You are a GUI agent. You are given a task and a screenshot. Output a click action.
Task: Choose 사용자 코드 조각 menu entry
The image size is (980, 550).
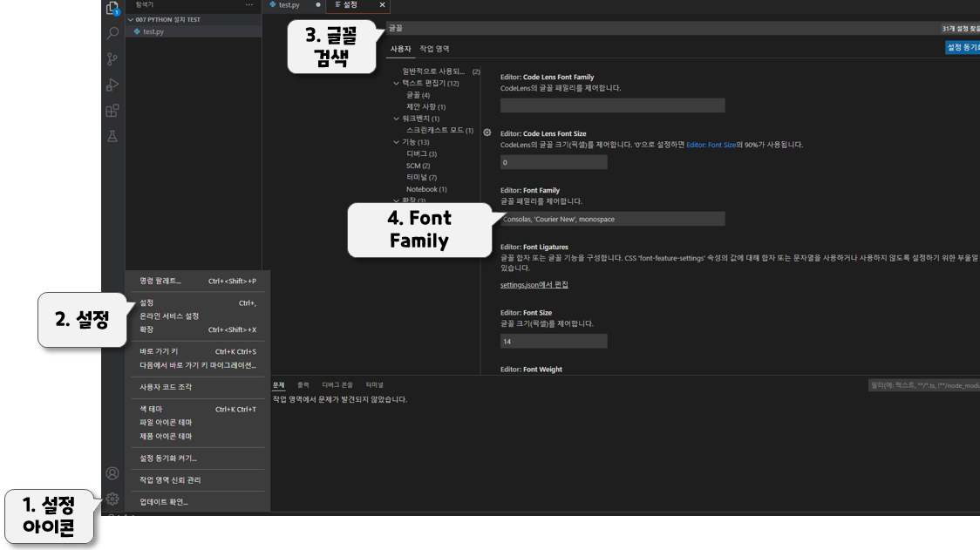[198, 387]
